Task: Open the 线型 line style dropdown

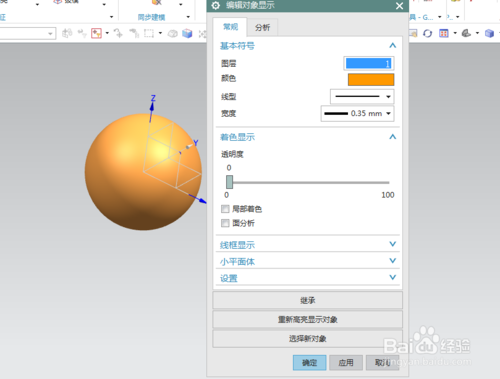Action: pos(362,97)
